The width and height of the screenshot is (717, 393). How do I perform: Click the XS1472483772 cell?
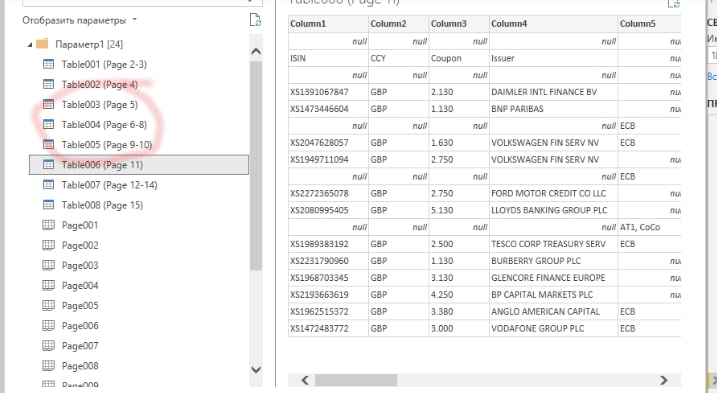click(328, 328)
